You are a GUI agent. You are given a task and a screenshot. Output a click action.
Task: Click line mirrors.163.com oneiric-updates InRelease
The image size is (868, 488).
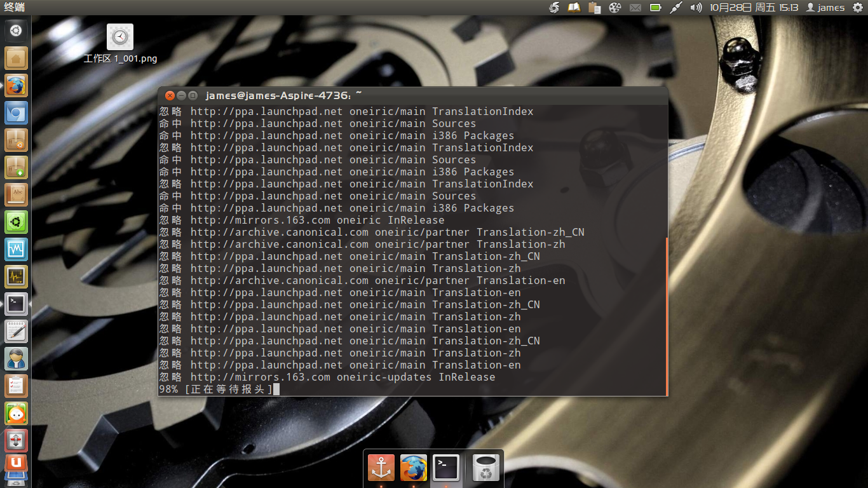click(x=327, y=377)
